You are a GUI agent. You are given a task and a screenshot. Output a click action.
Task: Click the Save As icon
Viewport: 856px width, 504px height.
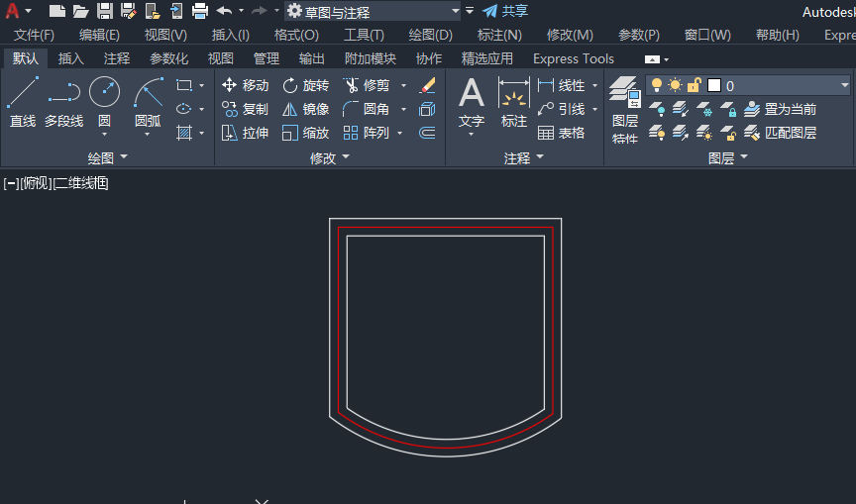click(128, 11)
